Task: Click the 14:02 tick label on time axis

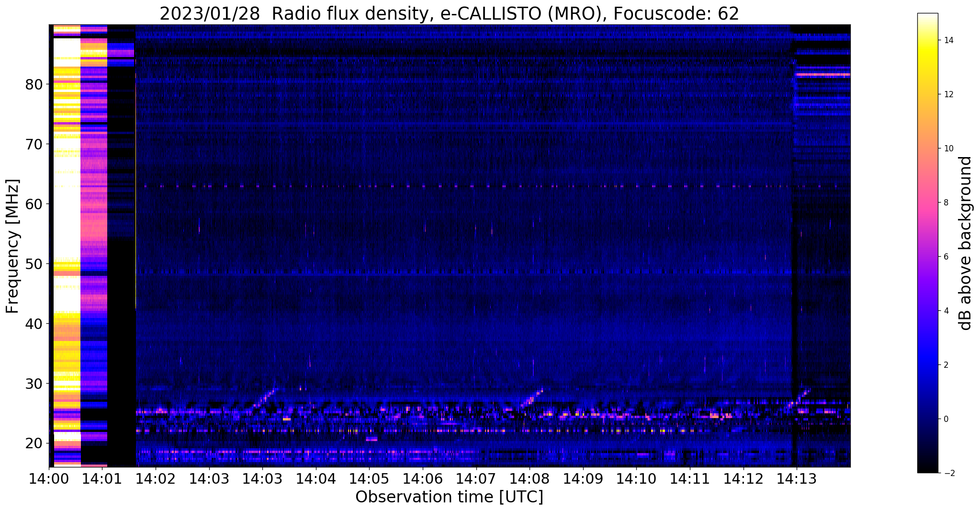Action: [x=156, y=478]
